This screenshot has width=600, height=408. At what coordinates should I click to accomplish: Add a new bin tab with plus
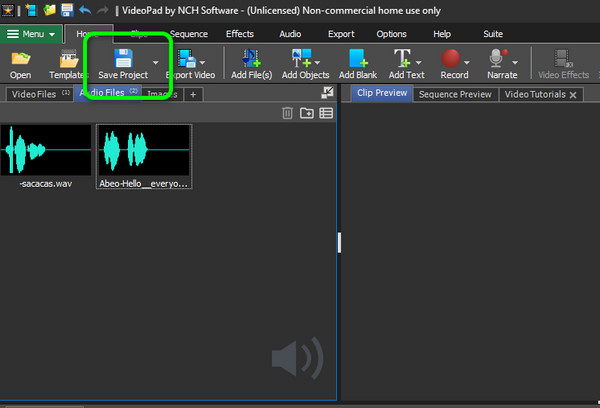pos(193,95)
